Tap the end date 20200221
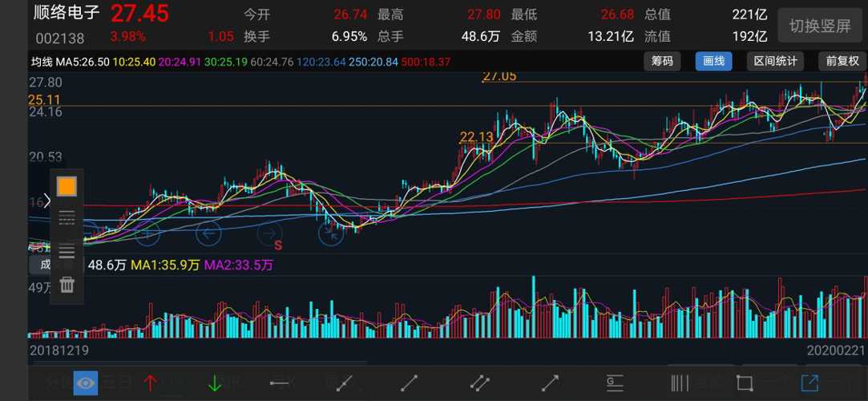The image size is (868, 401). tap(836, 350)
